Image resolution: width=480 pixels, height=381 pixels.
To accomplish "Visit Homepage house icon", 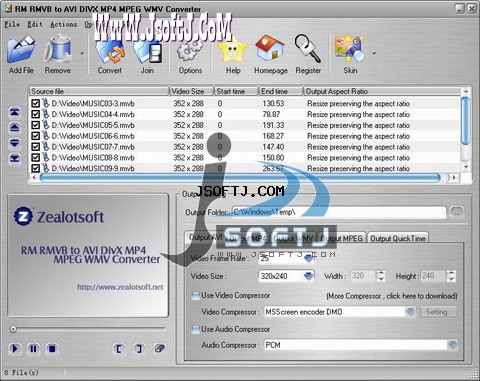I will (x=270, y=49).
